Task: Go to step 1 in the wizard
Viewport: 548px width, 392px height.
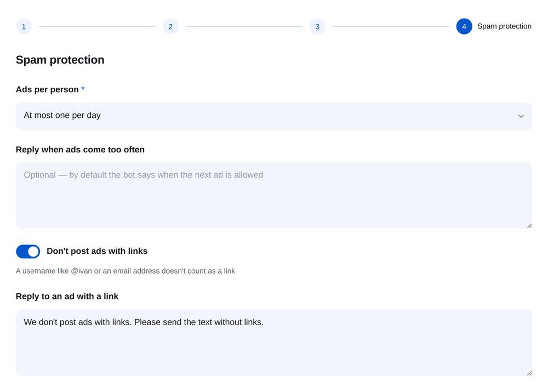Action: pos(24,26)
